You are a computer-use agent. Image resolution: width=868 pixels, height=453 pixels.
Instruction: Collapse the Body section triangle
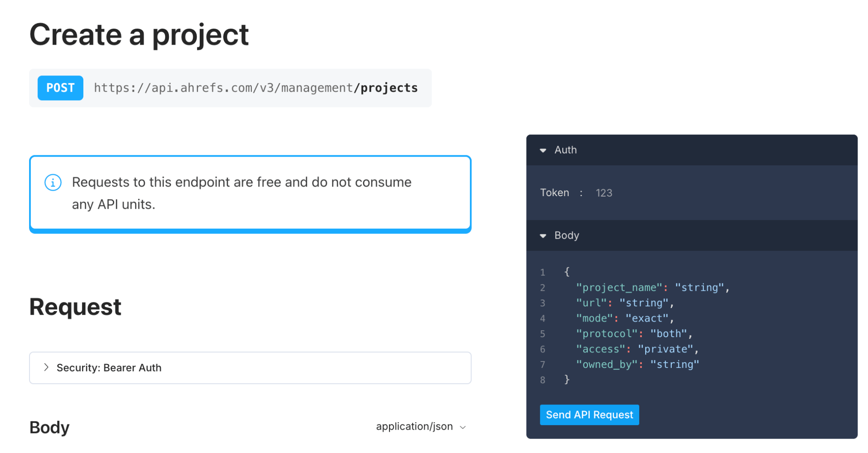coord(543,236)
